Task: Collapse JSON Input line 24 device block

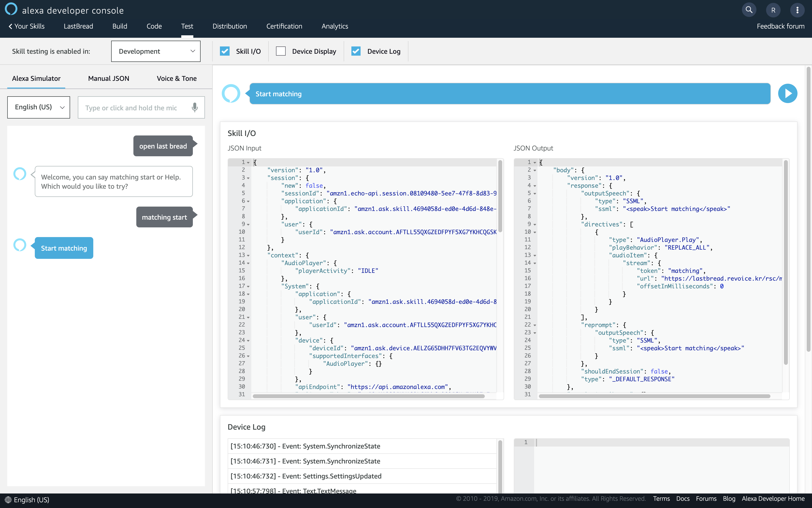Action: 248,341
